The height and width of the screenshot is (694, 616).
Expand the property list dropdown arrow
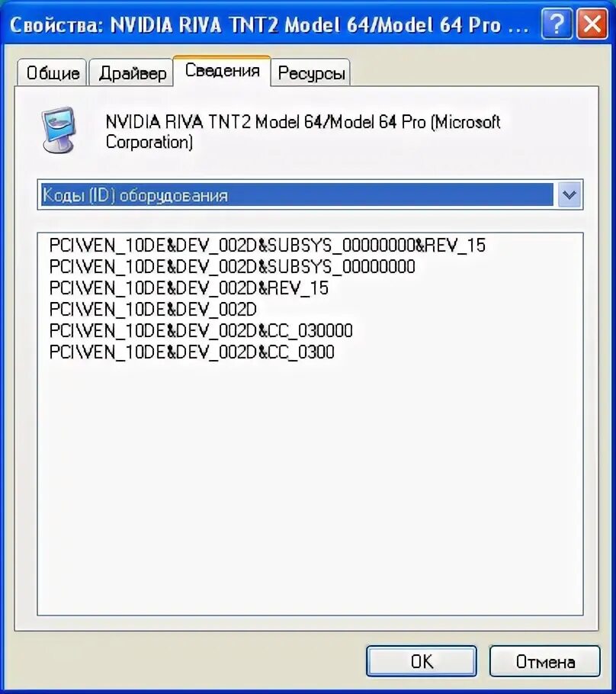(569, 194)
